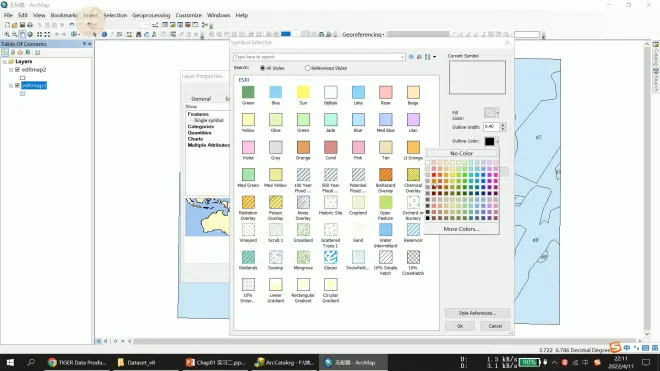Select the Referenced Styles radio button
This screenshot has width=660, height=371.
pos(308,68)
